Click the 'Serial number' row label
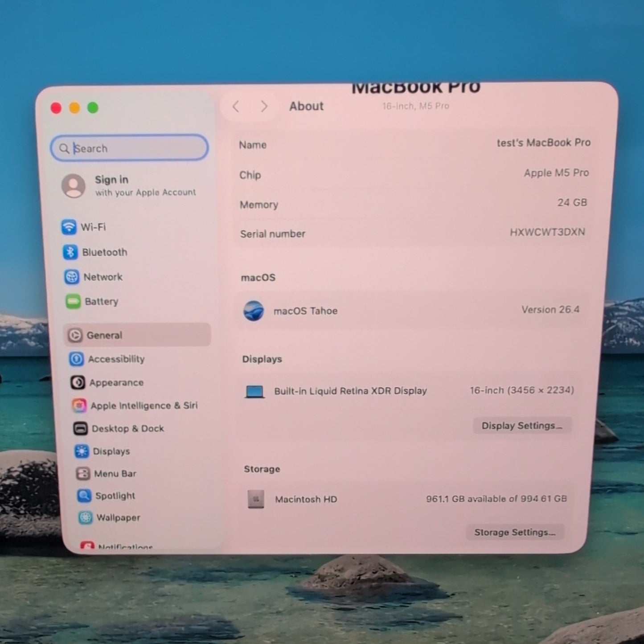The height and width of the screenshot is (644, 644). (273, 234)
